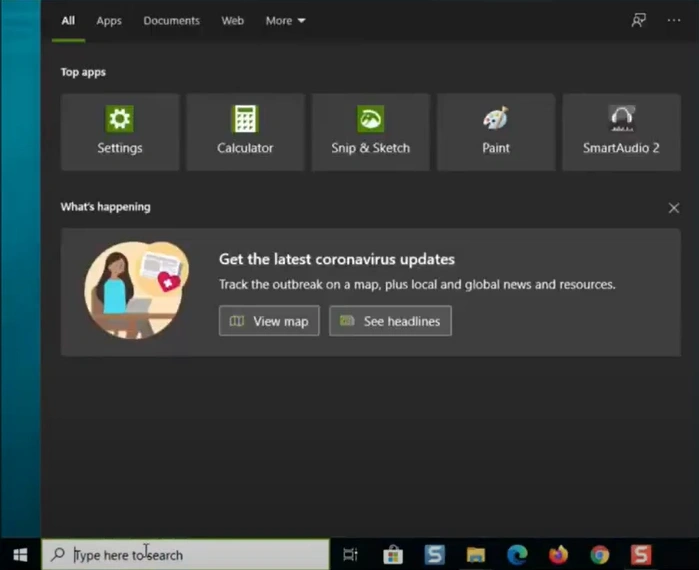Switch to the All tab
Screen dimensions: 699x570
pos(68,21)
